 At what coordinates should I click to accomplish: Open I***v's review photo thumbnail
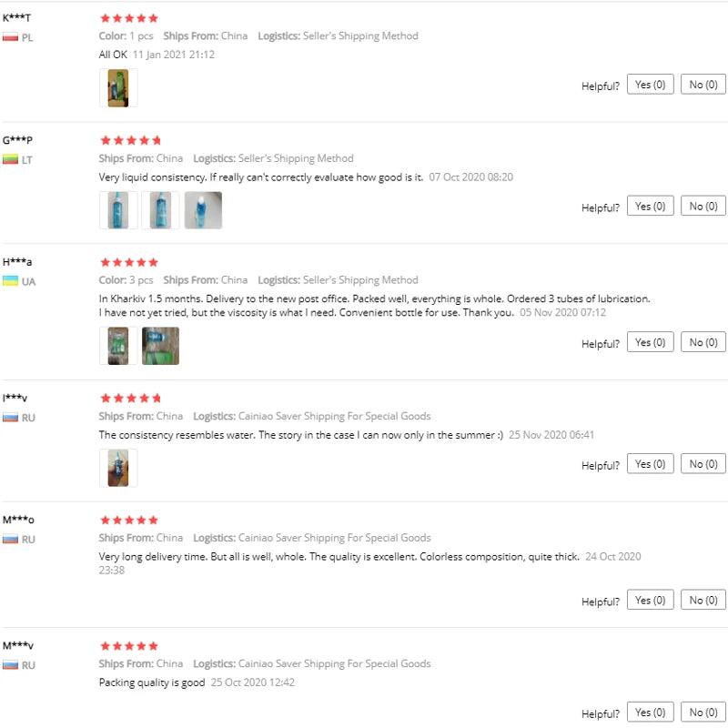117,468
